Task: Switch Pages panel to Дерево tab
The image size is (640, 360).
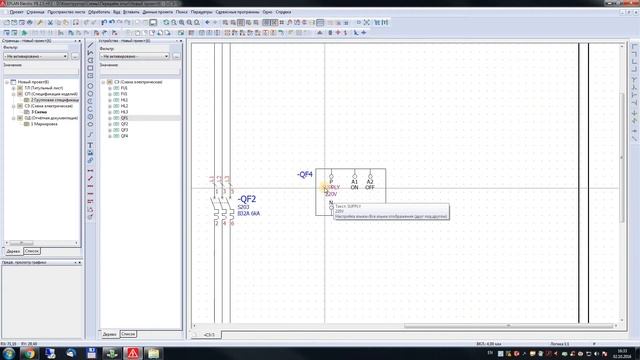Action: (x=13, y=251)
